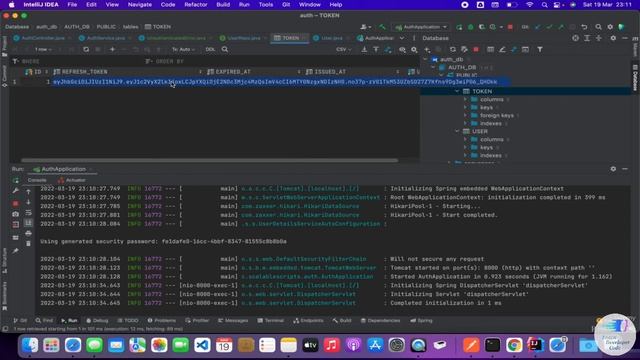This screenshot has height=360, width=640.
Task: Open Terminal tool window button
Action: pos(271,321)
